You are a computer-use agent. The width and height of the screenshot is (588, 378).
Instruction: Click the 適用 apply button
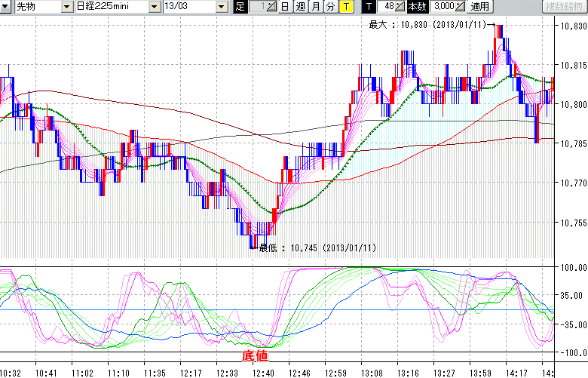[479, 7]
